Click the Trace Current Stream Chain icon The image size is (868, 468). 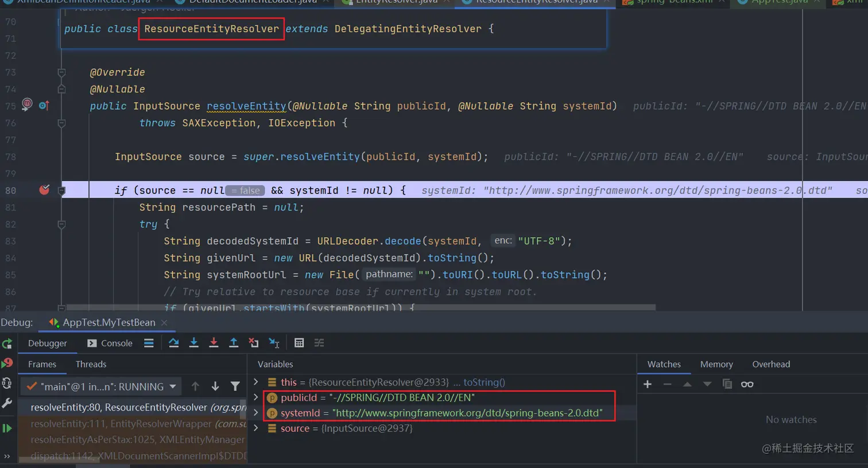319,343
